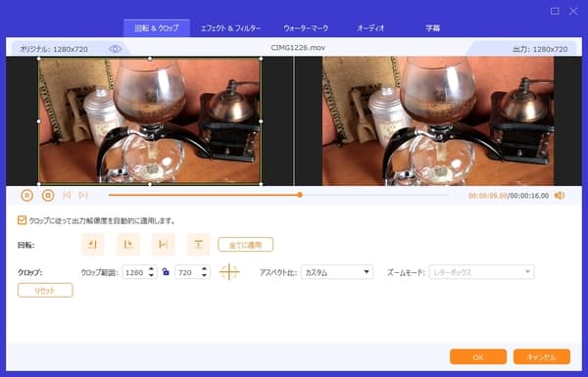This screenshot has height=377, width=588.
Task: Flip the video horizontally
Action: click(x=163, y=245)
